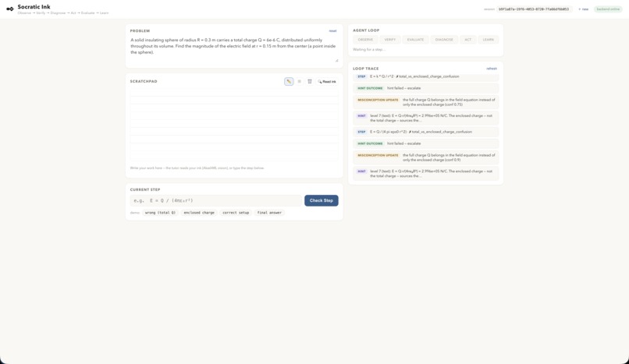
Task: Select misconception update row with conf 0.75
Action: [425, 102]
